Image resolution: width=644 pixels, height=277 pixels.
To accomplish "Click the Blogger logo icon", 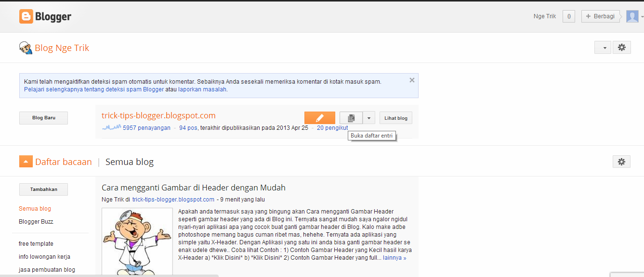I will click(26, 16).
